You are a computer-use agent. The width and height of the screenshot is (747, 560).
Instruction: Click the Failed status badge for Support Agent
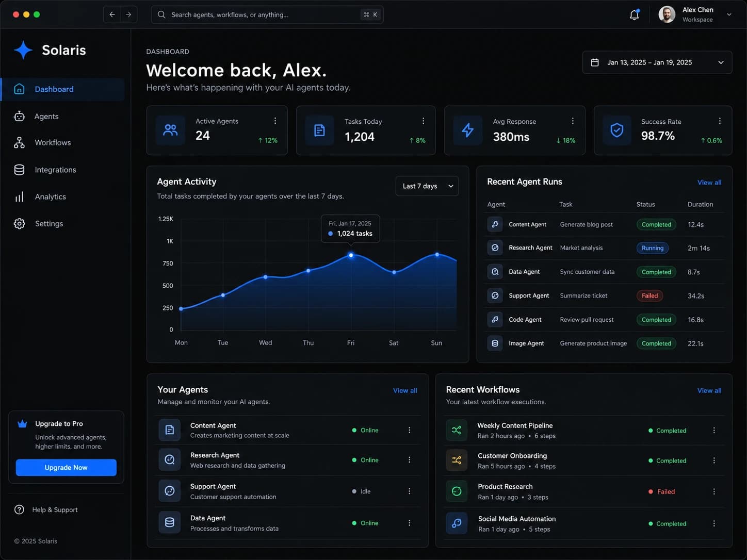click(649, 296)
